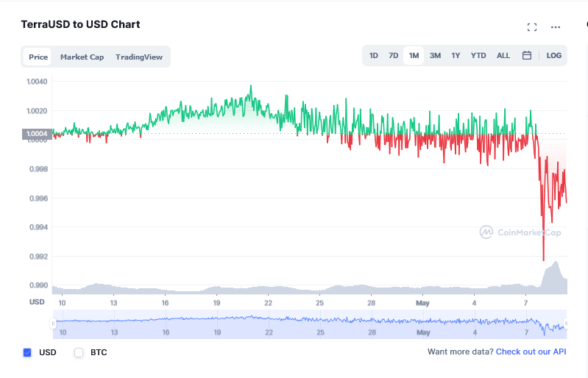Click the '22' date label on the main x-axis

(x=268, y=303)
